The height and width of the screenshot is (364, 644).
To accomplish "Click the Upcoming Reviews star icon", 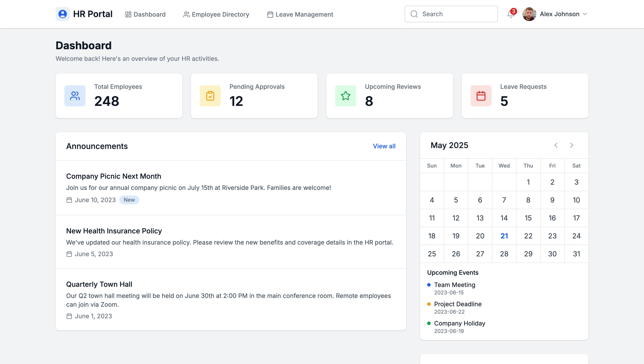I will 346,96.
